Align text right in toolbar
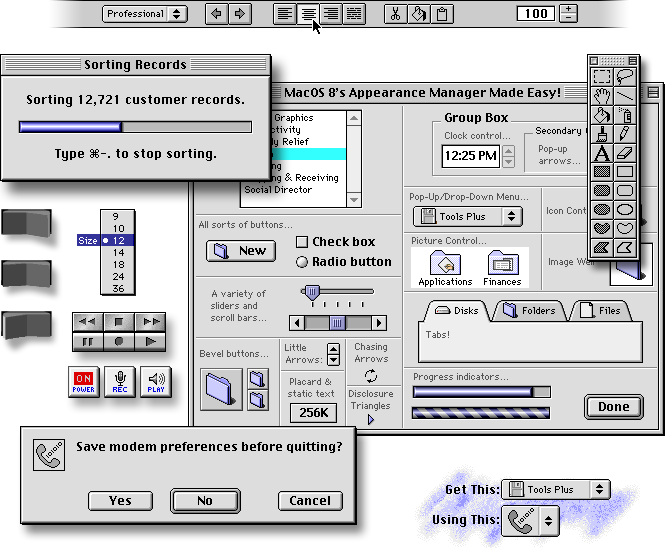This screenshot has height=549, width=665. click(x=331, y=14)
